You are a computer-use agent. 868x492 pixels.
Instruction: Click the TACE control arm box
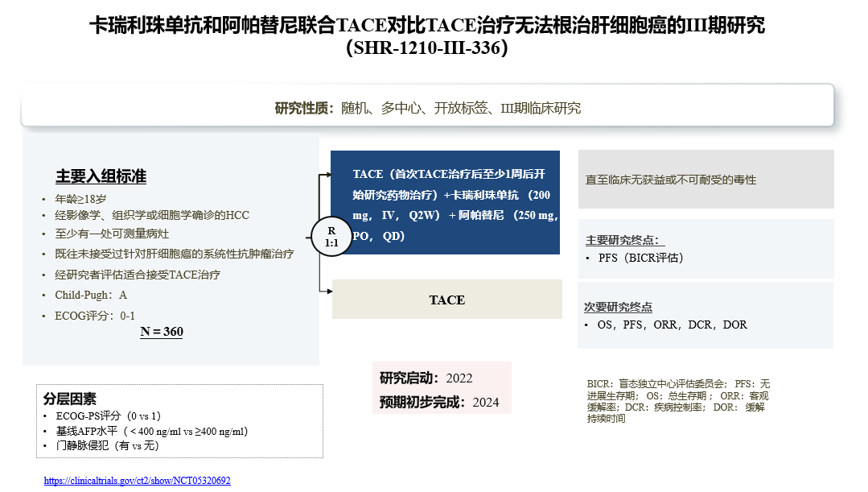click(x=446, y=299)
